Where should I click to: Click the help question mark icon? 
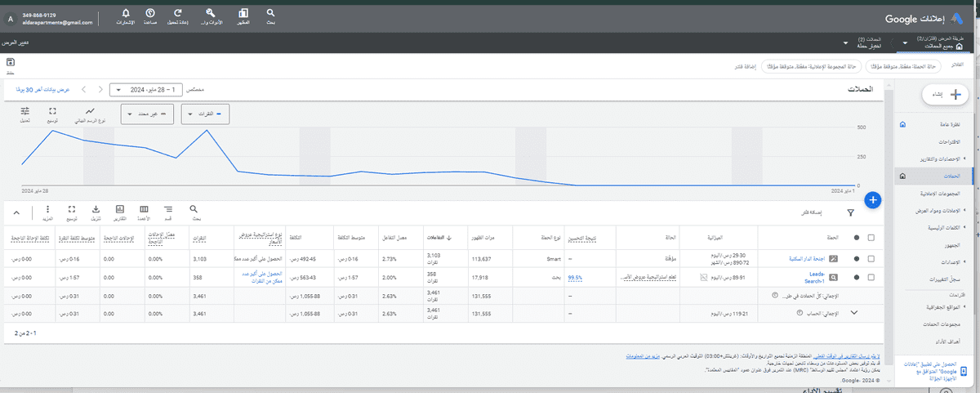tap(150, 14)
